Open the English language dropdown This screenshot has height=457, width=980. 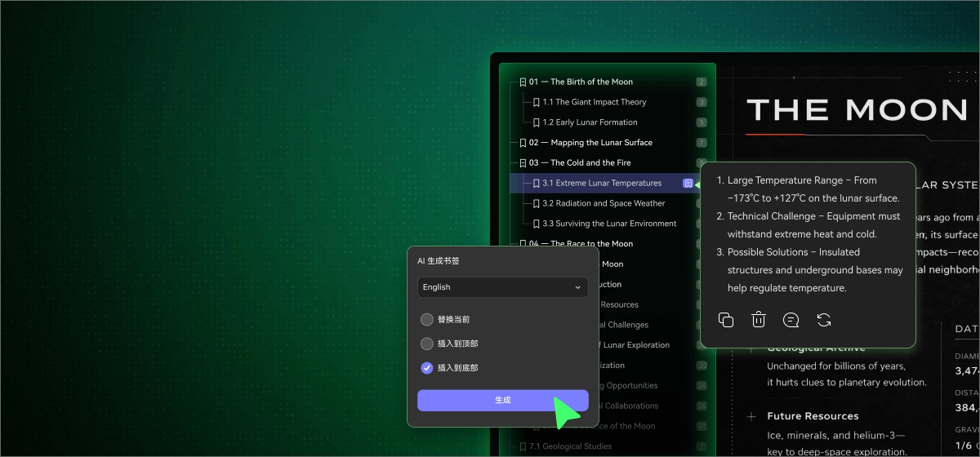tap(502, 287)
